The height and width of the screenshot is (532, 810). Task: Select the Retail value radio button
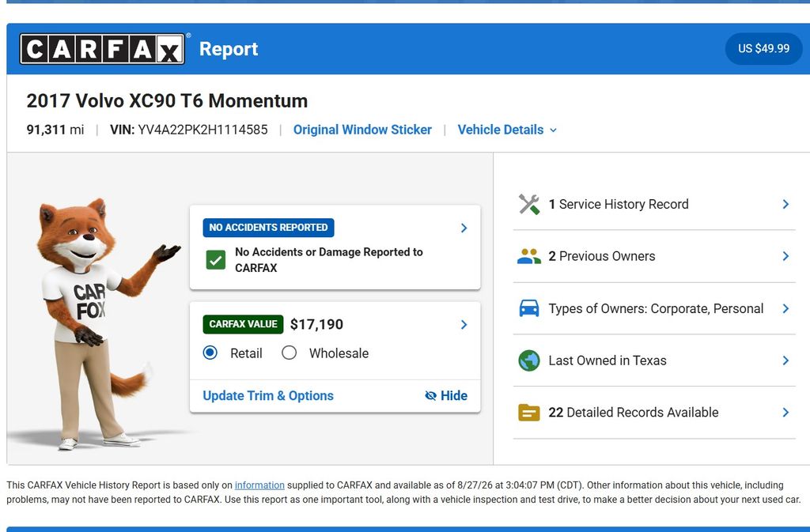point(210,353)
